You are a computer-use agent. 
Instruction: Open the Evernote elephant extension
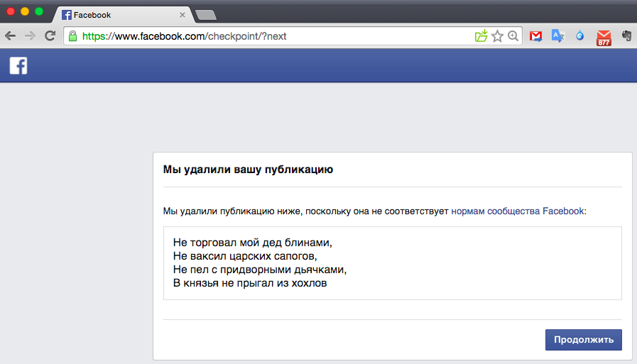coord(626,35)
